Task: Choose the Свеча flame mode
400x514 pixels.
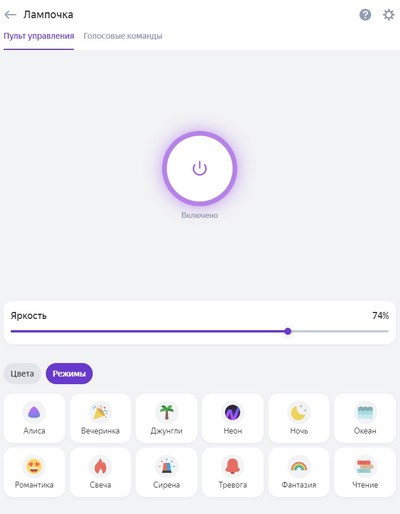Action: (x=100, y=472)
